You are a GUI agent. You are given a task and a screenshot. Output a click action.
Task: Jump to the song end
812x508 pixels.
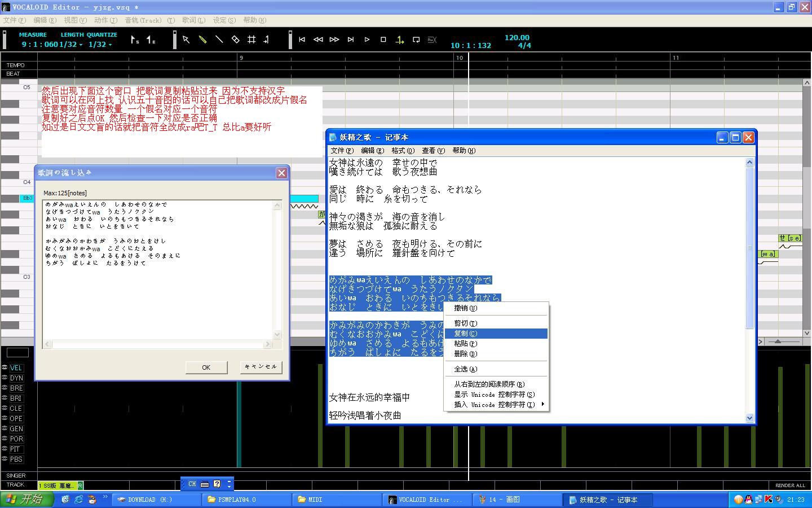point(351,40)
